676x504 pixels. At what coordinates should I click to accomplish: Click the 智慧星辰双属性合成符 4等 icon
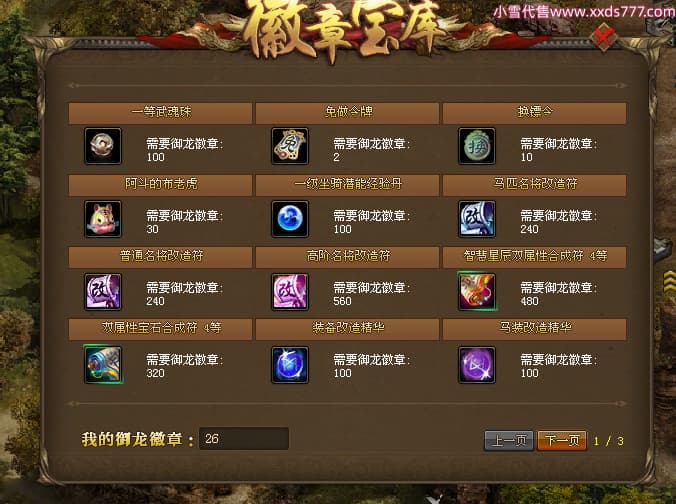coord(477,291)
